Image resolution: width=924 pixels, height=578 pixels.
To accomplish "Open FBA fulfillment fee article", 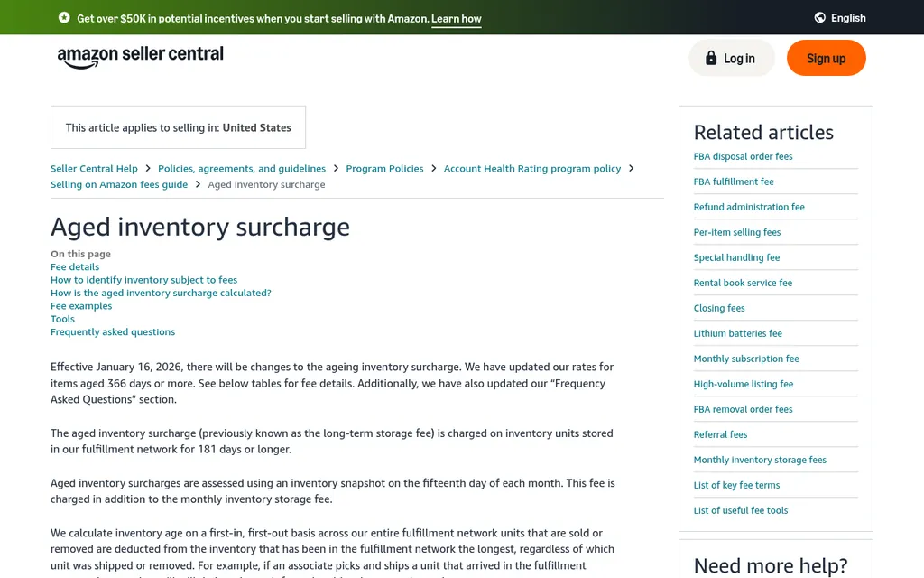I will tap(734, 182).
